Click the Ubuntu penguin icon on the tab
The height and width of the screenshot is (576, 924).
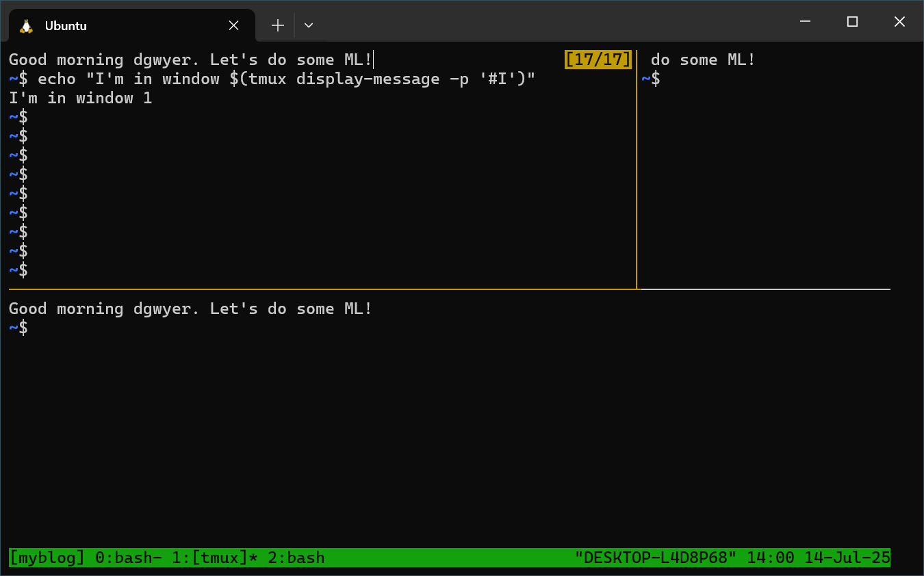click(x=26, y=25)
